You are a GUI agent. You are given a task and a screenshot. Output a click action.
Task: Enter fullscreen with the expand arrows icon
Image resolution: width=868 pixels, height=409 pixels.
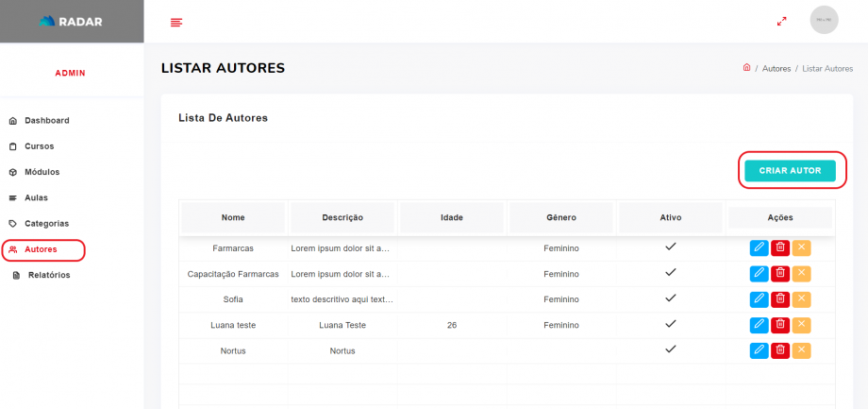click(x=781, y=21)
